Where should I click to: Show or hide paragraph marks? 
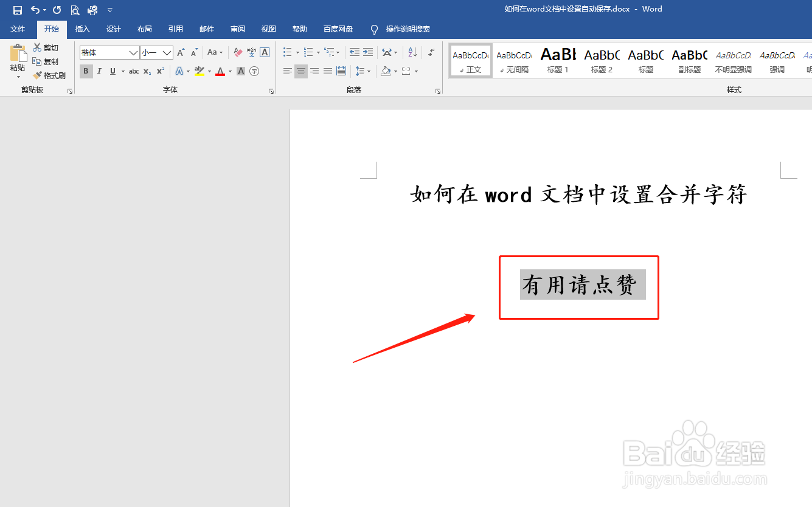point(431,53)
